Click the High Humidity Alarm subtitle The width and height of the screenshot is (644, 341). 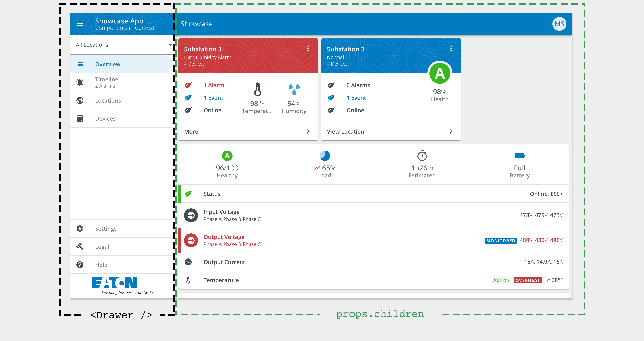pos(208,57)
